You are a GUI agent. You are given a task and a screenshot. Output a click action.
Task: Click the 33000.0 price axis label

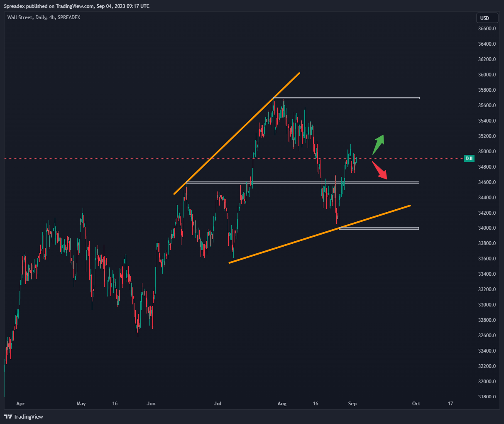coord(487,305)
